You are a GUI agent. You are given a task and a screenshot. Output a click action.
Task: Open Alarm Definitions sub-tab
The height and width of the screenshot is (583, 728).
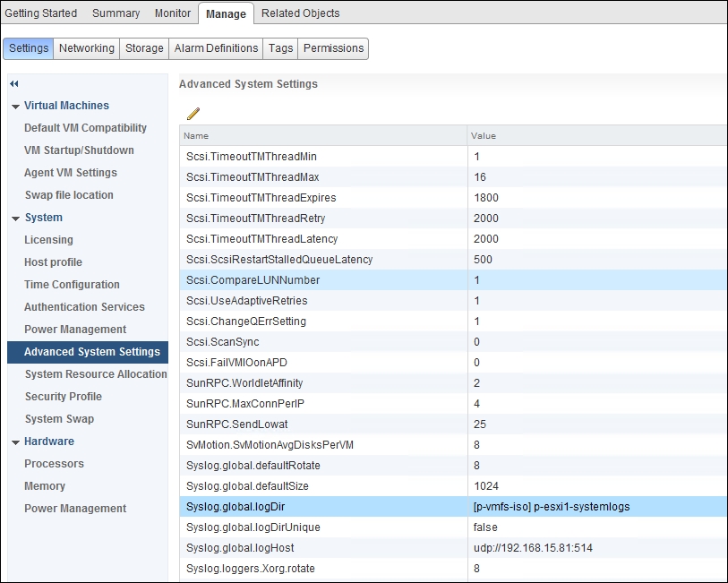pyautogui.click(x=216, y=48)
